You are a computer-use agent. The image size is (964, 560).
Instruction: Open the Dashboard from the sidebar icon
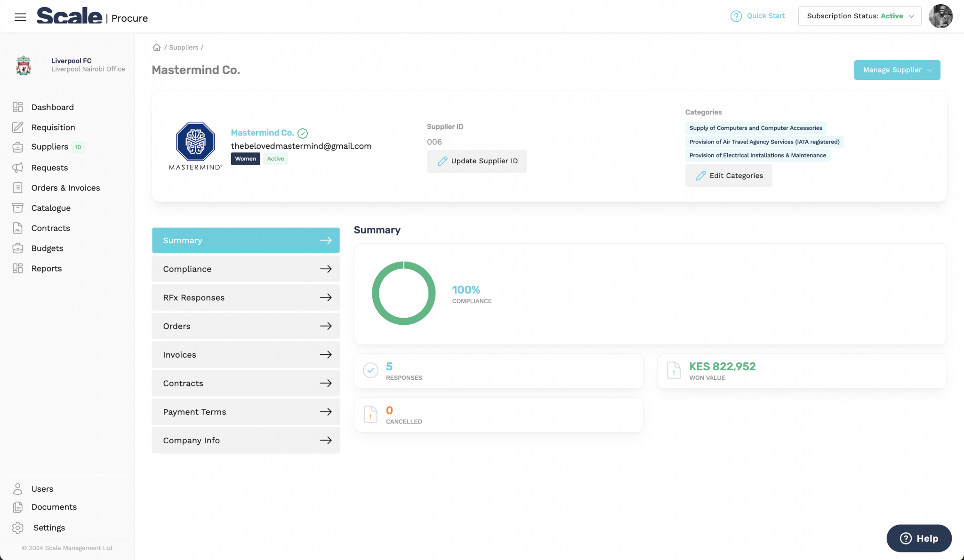18,107
